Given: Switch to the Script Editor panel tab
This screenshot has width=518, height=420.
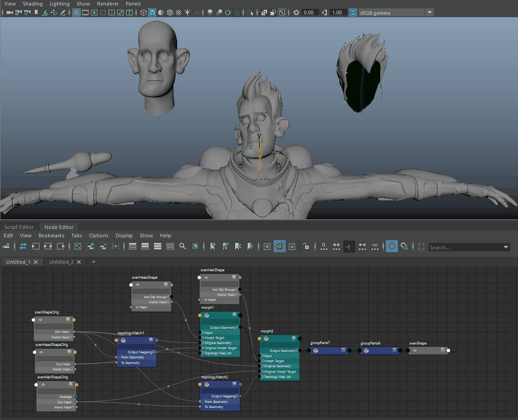Looking at the screenshot, I should [x=19, y=227].
